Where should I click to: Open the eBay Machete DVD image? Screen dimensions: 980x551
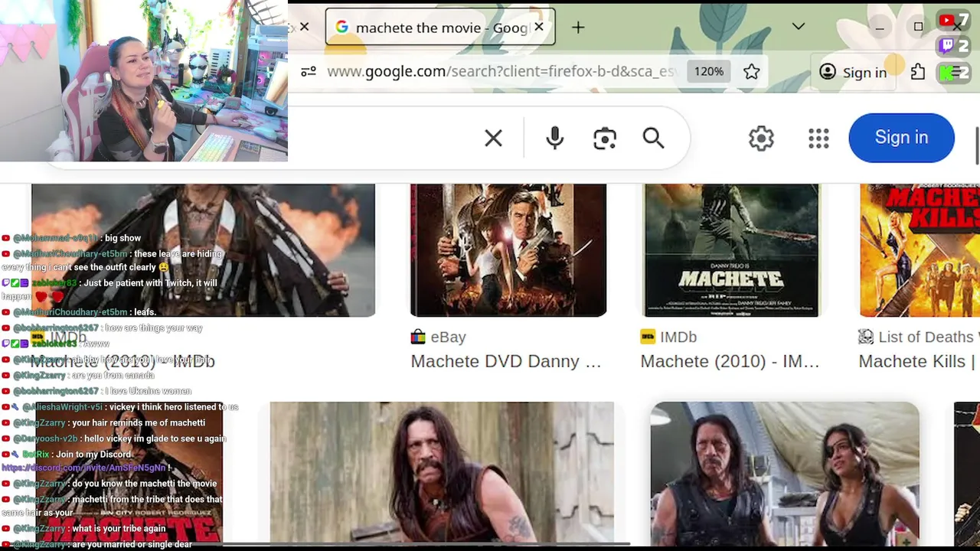(x=508, y=250)
